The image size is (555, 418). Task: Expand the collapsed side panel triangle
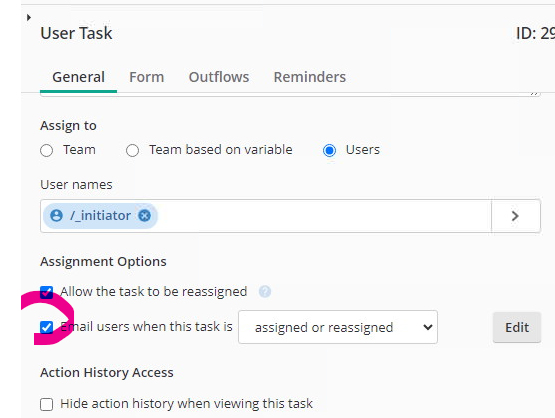tap(29, 17)
